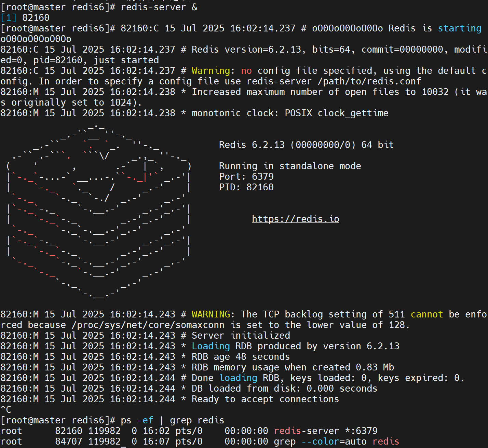Click the 'RDB age 48 seconds' text
The height and width of the screenshot is (448, 488).
pos(241,357)
